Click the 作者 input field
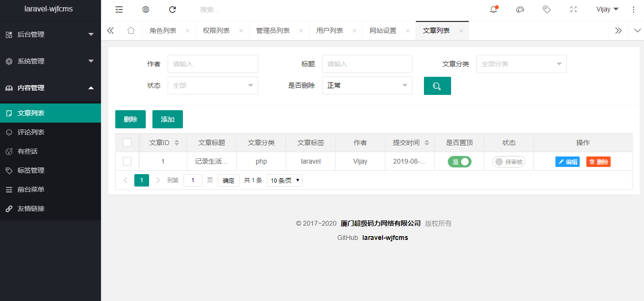Image resolution: width=644 pixels, height=301 pixels. pyautogui.click(x=213, y=64)
